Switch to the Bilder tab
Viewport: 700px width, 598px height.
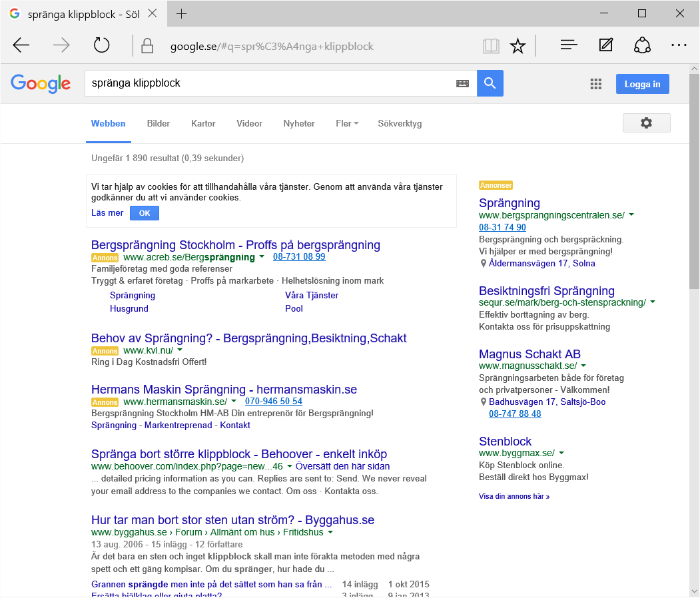[159, 124]
